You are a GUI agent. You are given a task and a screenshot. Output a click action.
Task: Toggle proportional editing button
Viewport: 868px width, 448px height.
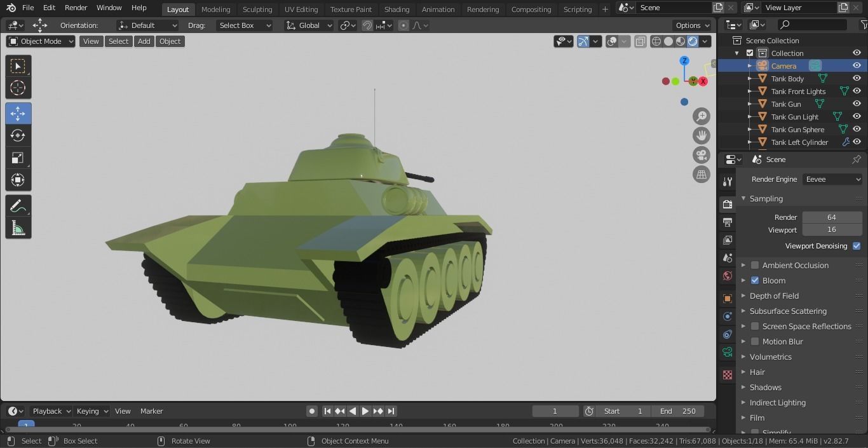[x=403, y=25]
